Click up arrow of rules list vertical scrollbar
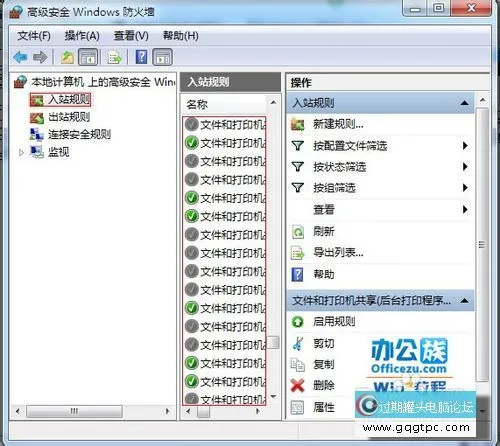500x446 pixels. [274, 102]
